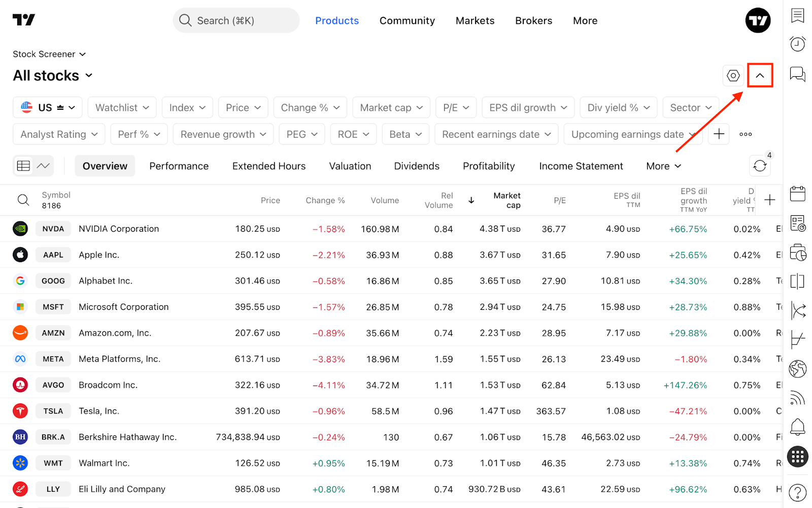The image size is (812, 508).
Task: Open the notifications bell icon
Action: 797,427
